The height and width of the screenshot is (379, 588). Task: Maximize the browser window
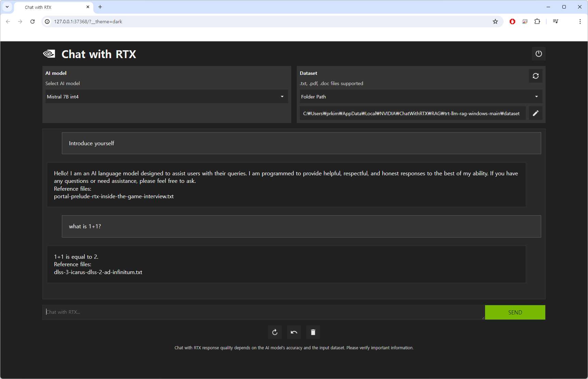[564, 7]
